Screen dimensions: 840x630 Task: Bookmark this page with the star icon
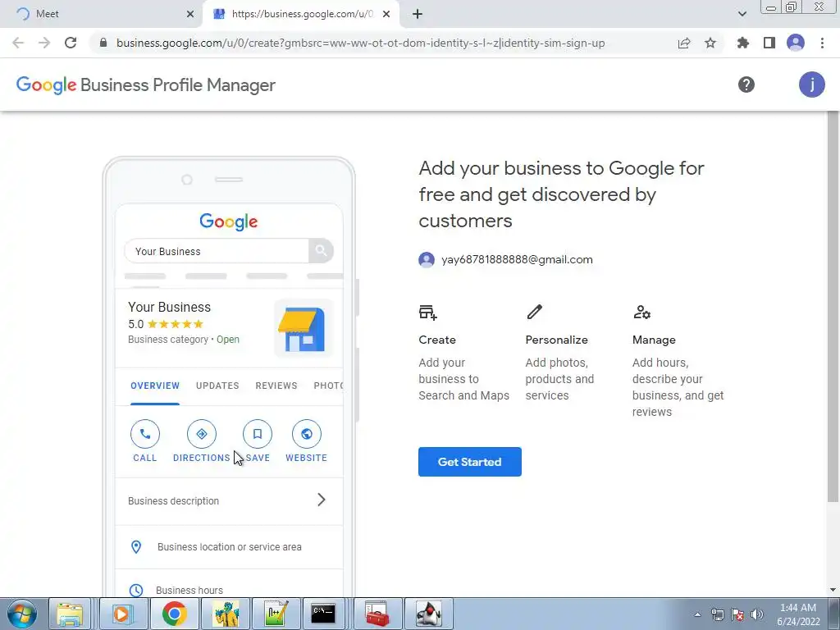point(710,43)
